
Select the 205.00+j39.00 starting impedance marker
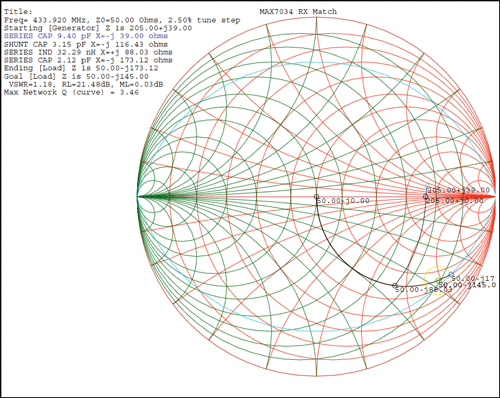click(x=427, y=187)
